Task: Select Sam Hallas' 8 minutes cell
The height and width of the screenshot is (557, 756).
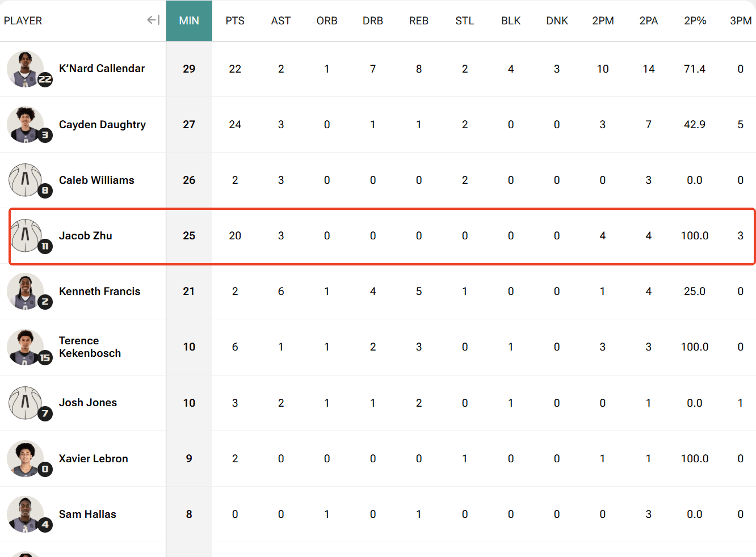Action: (x=189, y=514)
